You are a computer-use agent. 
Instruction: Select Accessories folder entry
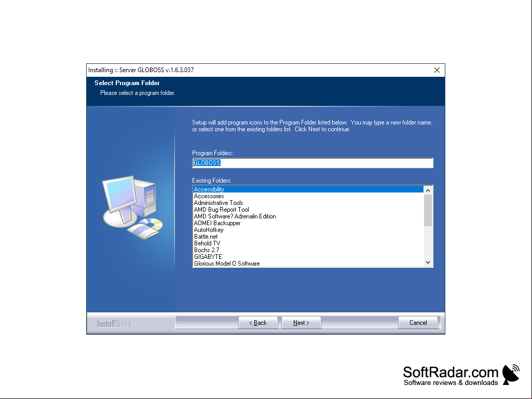308,196
